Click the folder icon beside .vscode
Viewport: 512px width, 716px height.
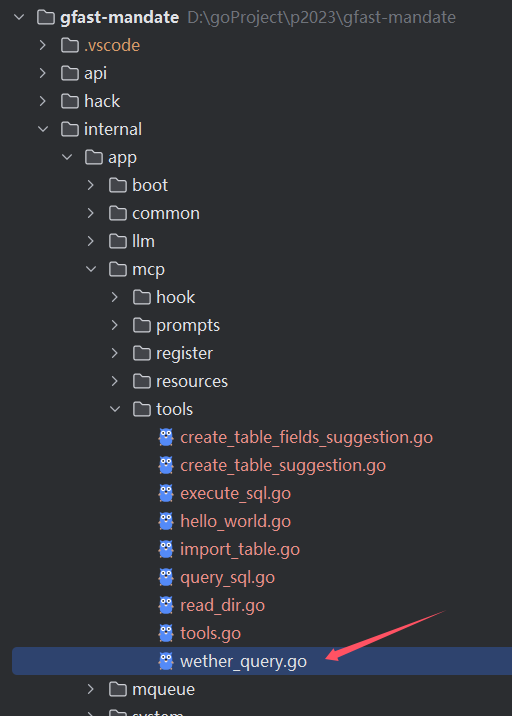click(69, 45)
